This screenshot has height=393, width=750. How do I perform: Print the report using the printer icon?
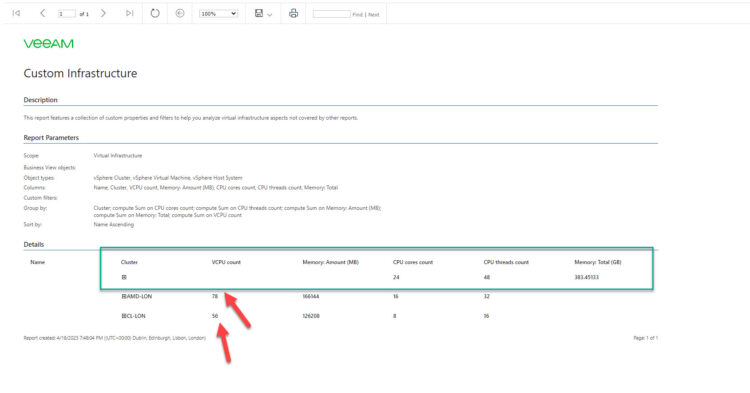click(293, 13)
